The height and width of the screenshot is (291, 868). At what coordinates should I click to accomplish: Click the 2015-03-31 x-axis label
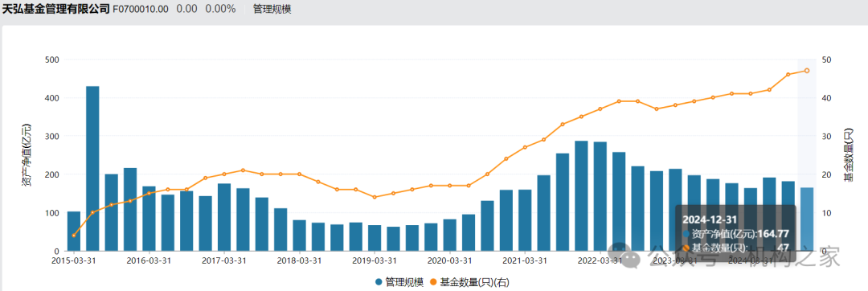tap(74, 260)
